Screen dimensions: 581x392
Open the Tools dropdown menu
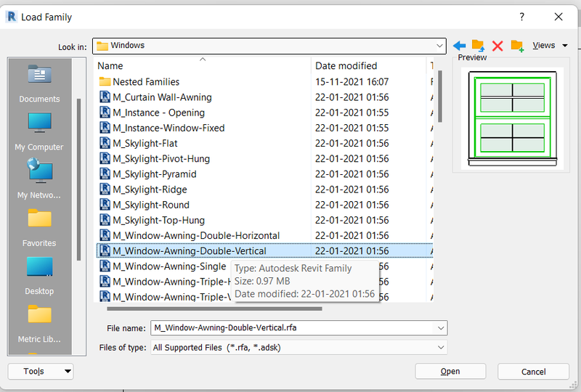tap(41, 371)
